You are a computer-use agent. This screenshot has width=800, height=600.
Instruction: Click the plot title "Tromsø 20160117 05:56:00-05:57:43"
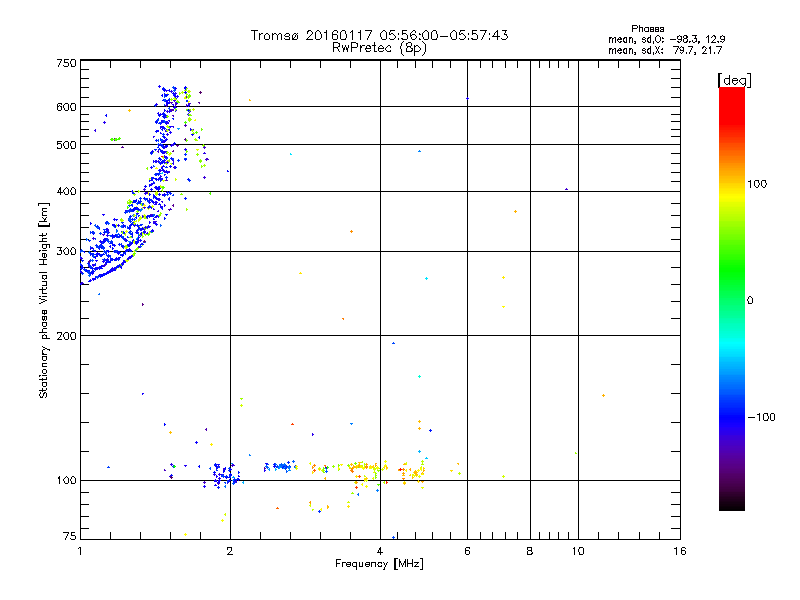tap(379, 35)
